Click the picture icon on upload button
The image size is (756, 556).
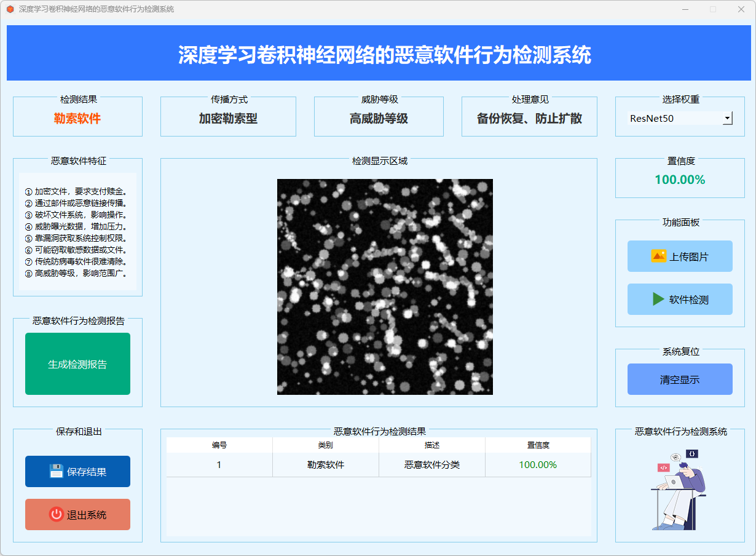(x=658, y=256)
